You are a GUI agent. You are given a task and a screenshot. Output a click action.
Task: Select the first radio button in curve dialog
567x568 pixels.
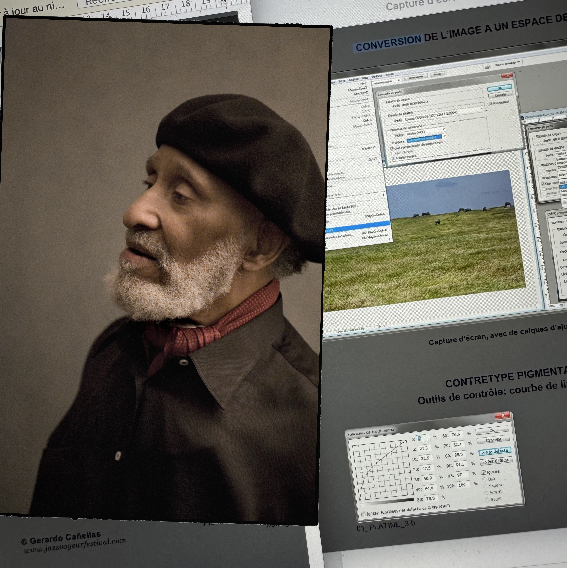484,479
